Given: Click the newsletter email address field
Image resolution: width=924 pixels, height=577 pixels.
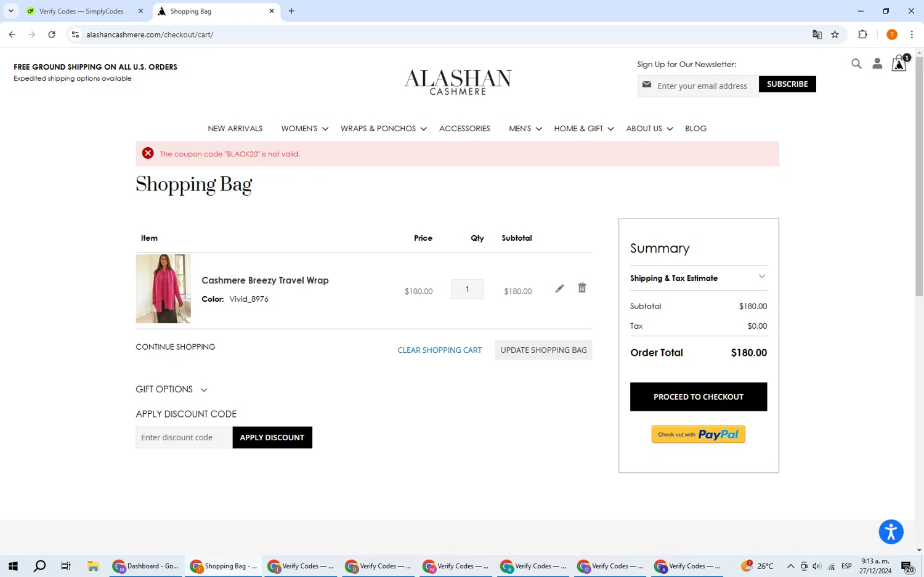Looking at the screenshot, I should [x=698, y=86].
